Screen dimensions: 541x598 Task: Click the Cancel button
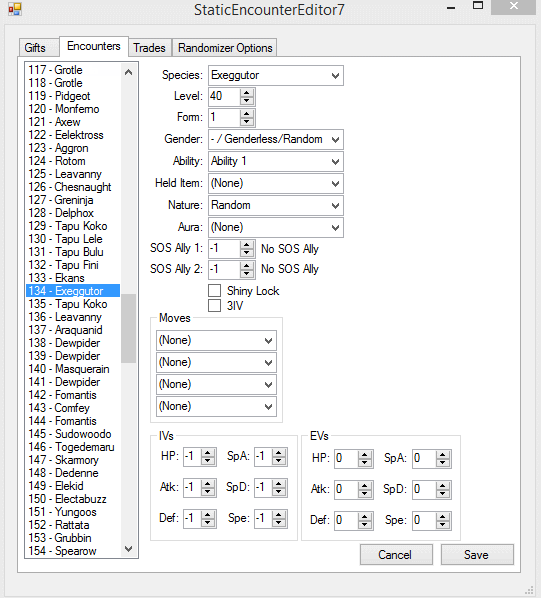point(396,555)
